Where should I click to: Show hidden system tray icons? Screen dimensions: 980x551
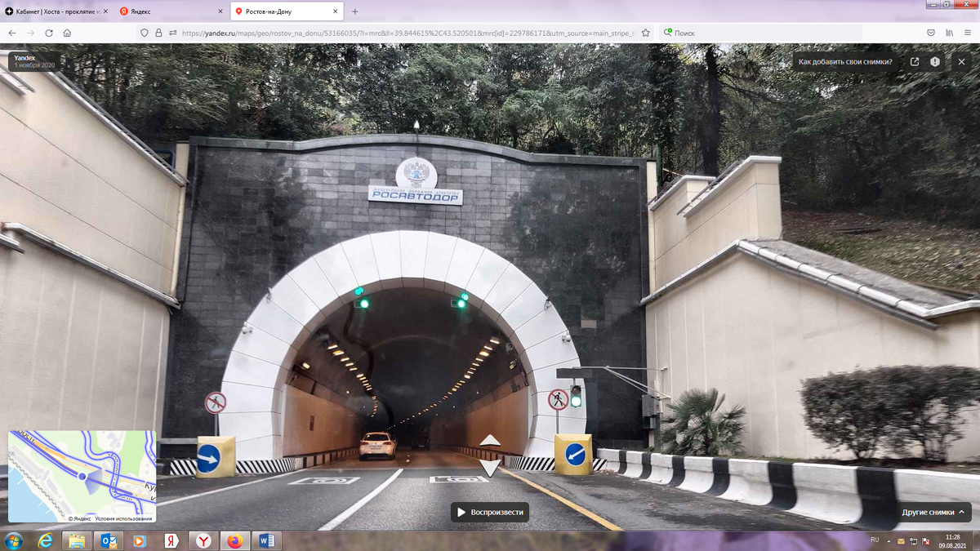point(889,541)
